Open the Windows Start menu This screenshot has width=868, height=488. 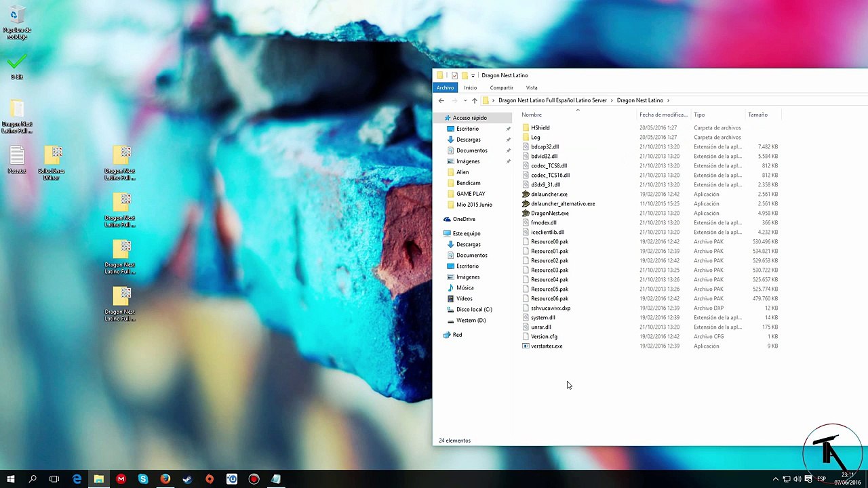(11, 479)
